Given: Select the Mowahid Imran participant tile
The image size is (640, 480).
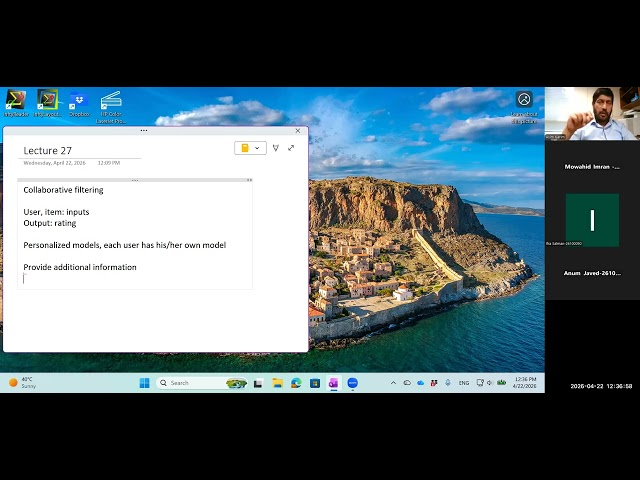Looking at the screenshot, I should pyautogui.click(x=592, y=167).
